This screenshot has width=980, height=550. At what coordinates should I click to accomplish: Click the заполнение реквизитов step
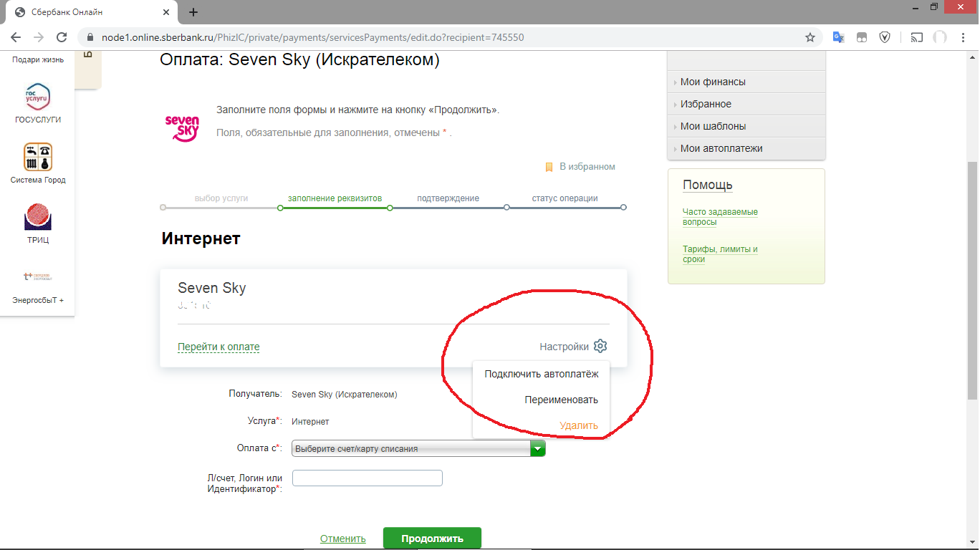pos(335,198)
